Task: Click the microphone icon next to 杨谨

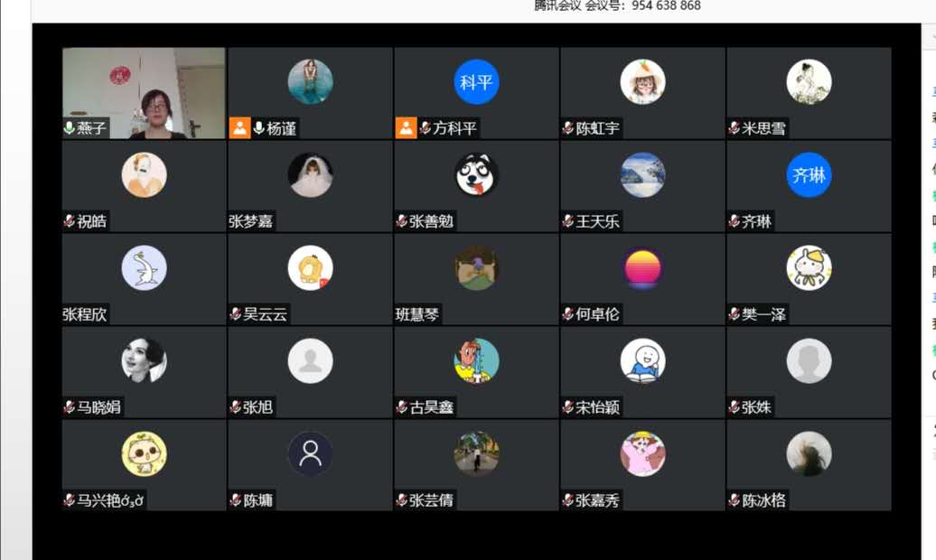Action: [259, 127]
